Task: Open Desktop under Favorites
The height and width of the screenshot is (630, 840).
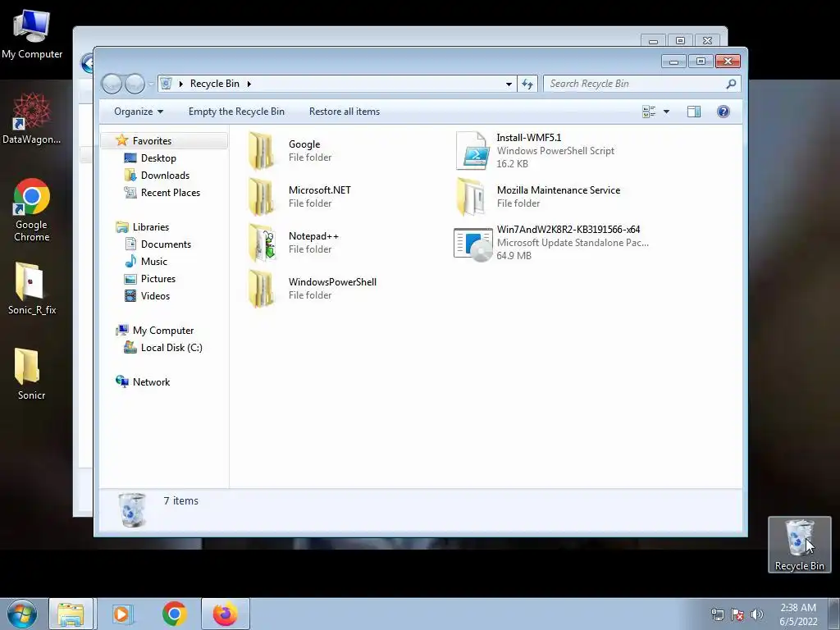Action: pos(158,158)
